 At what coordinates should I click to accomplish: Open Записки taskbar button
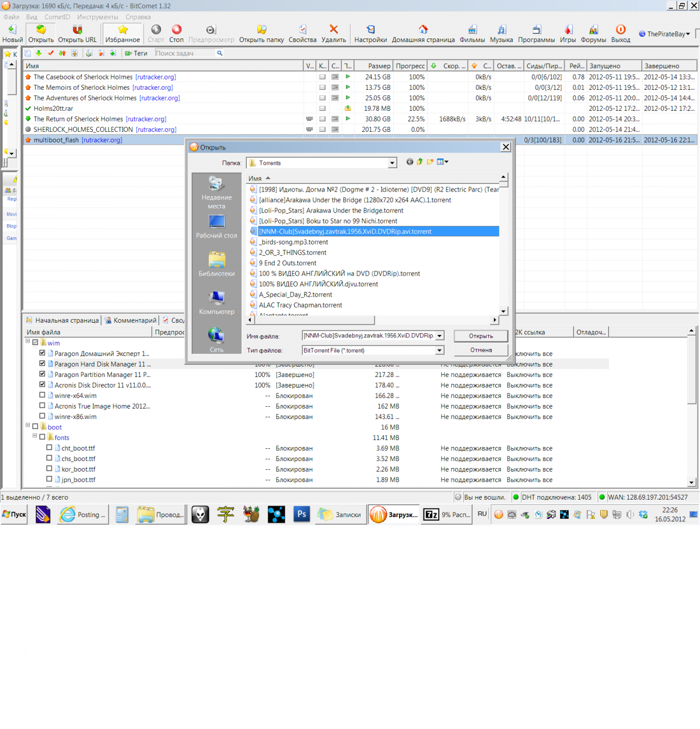(x=341, y=514)
